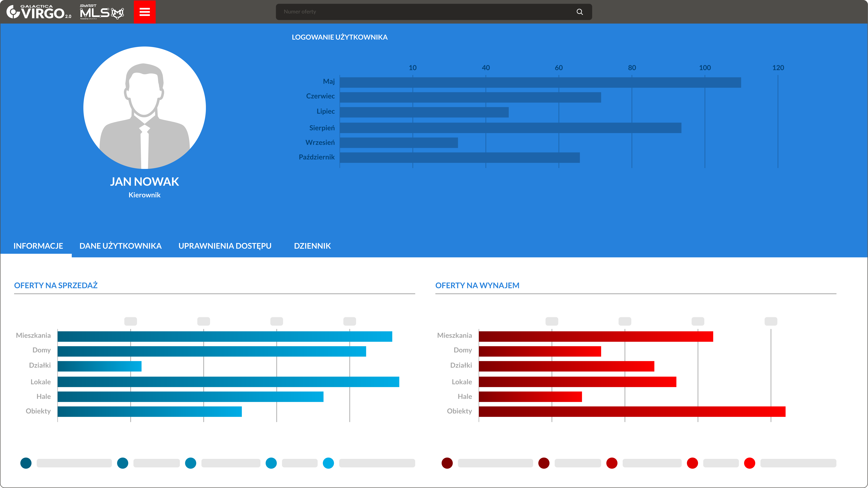Click the darkest blue legend dot
This screenshot has height=488, width=868.
click(26, 463)
